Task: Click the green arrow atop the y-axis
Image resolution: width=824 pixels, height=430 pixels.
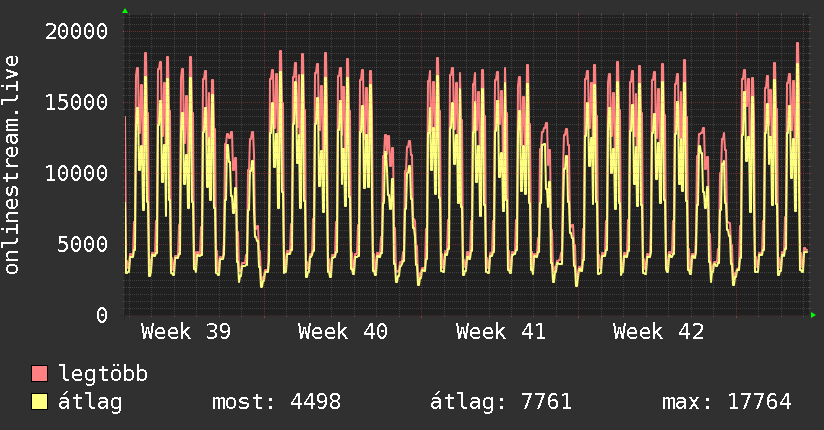Action: click(x=125, y=11)
